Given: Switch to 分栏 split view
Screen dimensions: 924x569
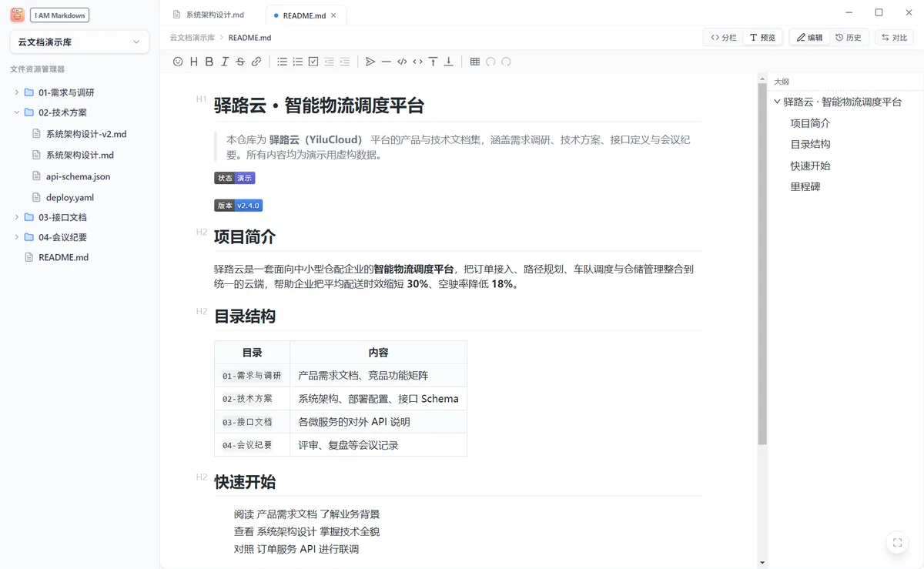Looking at the screenshot, I should click(x=724, y=37).
